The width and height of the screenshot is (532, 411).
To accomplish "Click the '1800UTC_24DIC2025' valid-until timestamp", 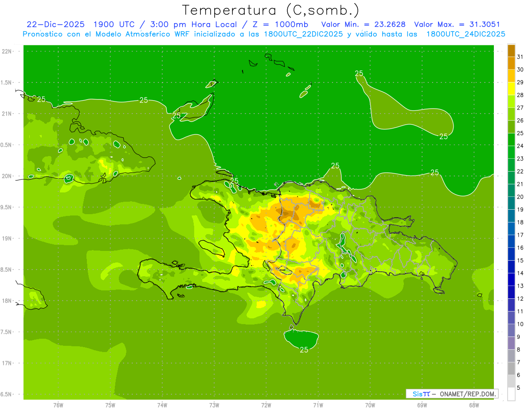I will point(465,34).
